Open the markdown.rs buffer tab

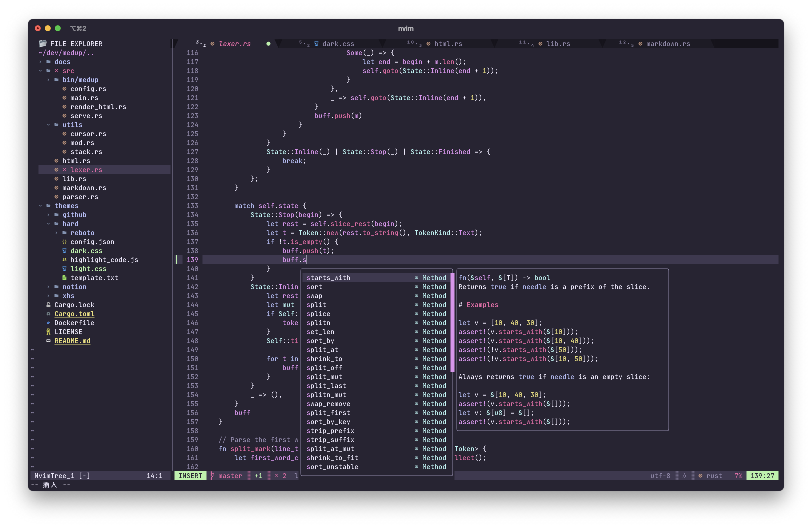[668, 44]
